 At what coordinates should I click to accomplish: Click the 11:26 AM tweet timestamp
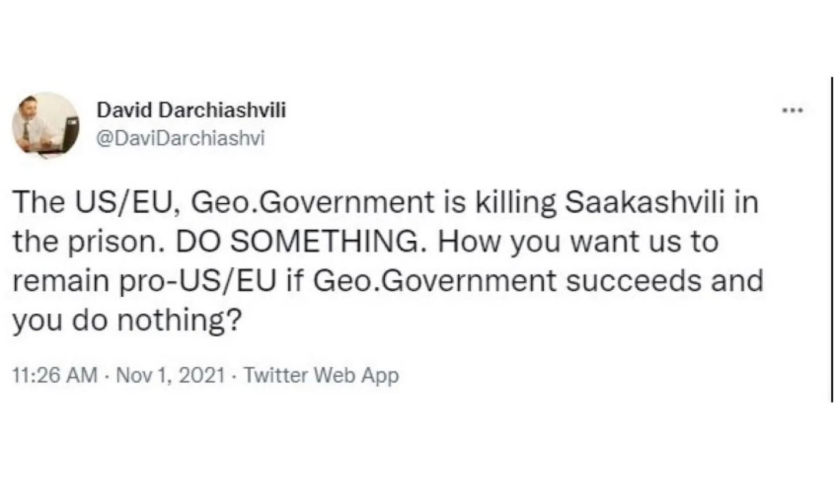[x=55, y=375]
